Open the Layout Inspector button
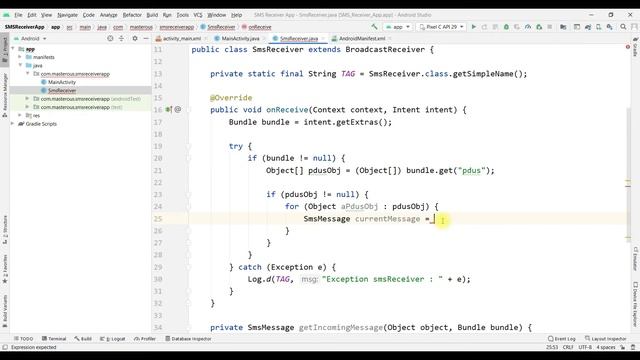This screenshot has width=640, height=360. pos(606,339)
